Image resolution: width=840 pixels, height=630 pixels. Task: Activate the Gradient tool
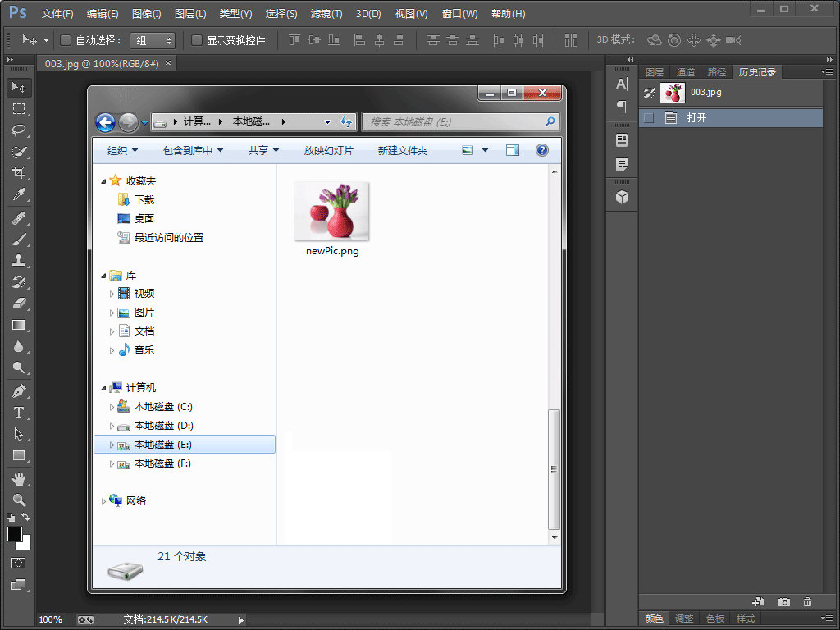click(19, 325)
